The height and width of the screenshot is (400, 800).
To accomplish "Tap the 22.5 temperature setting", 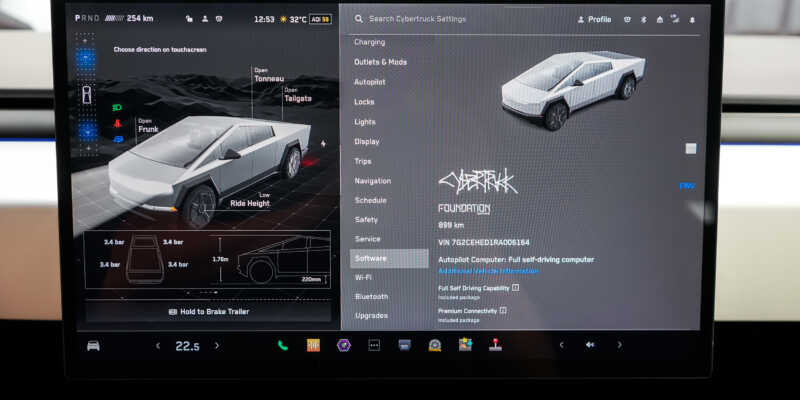I will 187,346.
